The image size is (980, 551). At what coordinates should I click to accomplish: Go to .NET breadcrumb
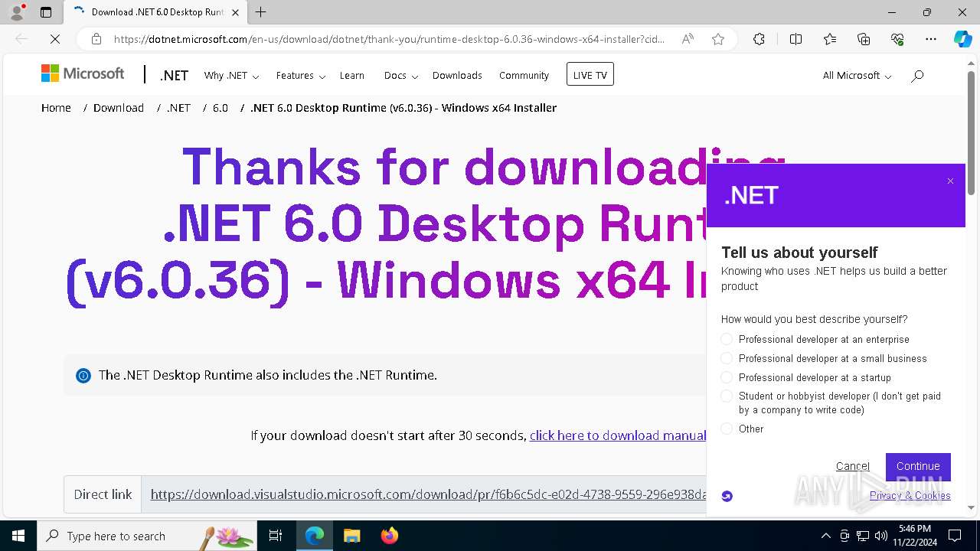tap(178, 108)
